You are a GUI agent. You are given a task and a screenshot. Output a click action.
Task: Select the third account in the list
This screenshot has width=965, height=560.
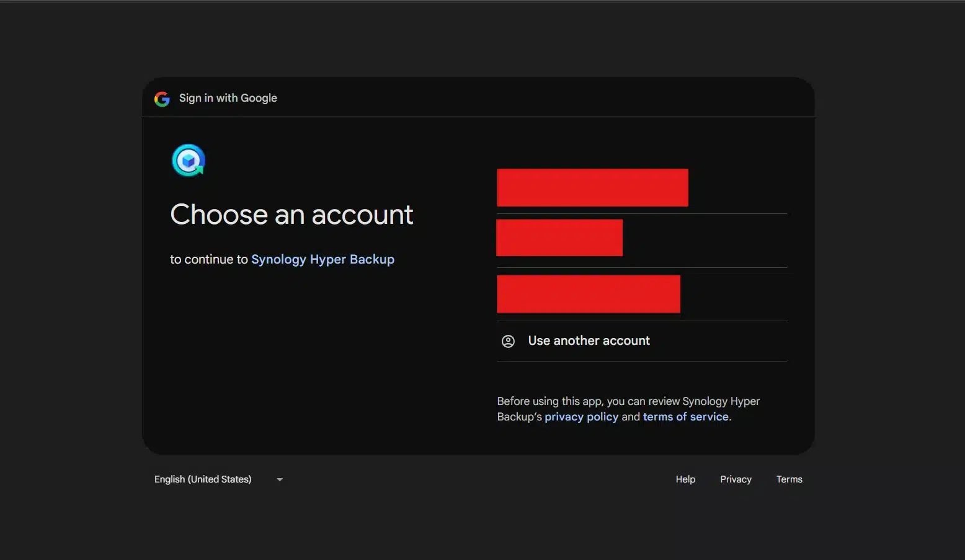point(588,293)
